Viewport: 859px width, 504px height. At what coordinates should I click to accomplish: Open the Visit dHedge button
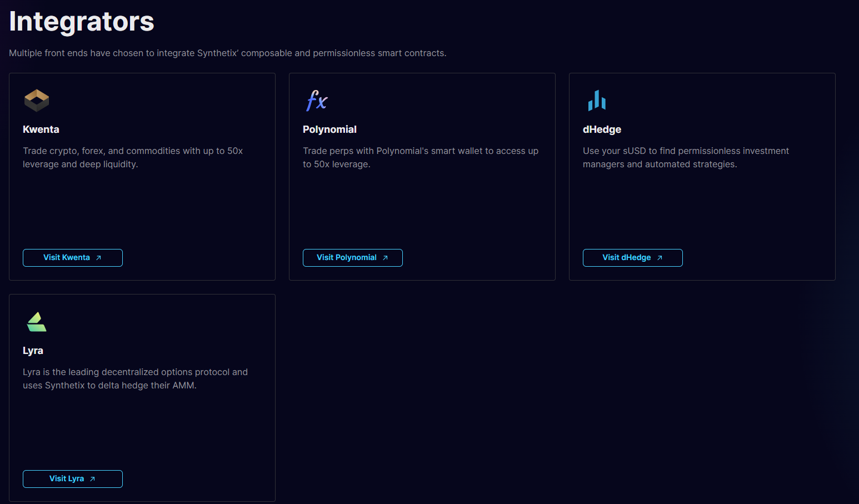click(633, 258)
